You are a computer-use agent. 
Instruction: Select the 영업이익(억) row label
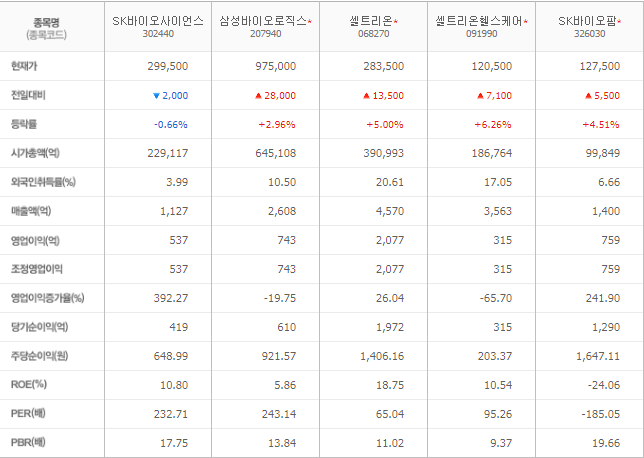pyautogui.click(x=35, y=240)
